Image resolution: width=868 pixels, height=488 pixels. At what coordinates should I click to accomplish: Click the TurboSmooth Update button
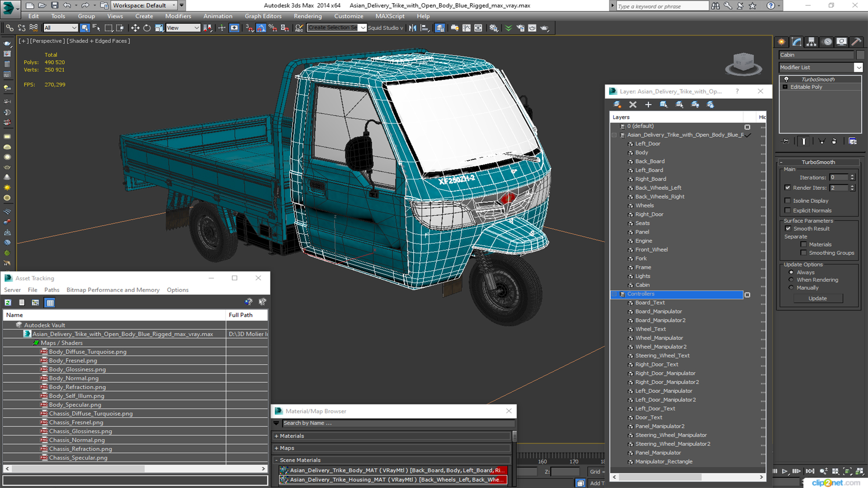tap(817, 298)
